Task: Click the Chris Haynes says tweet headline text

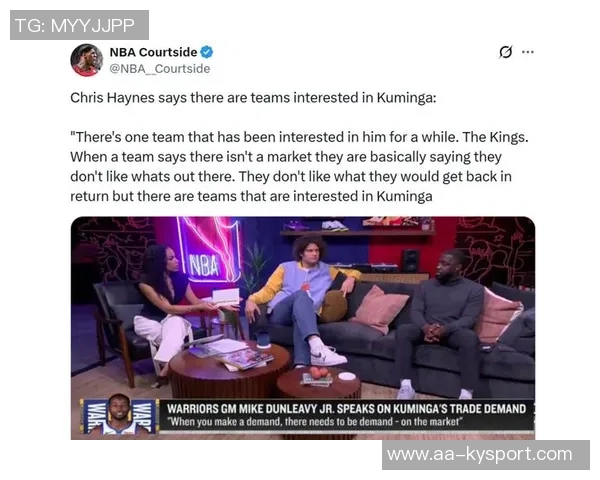Action: (x=253, y=98)
